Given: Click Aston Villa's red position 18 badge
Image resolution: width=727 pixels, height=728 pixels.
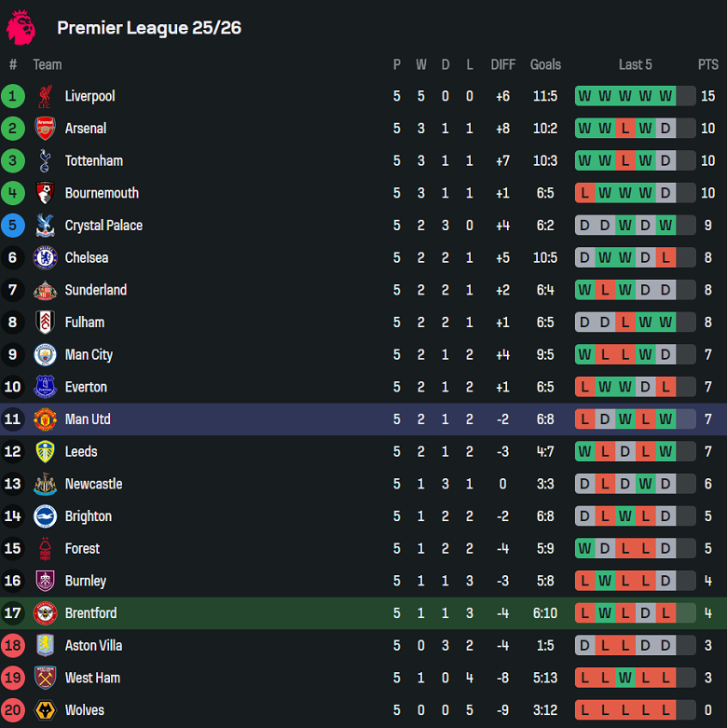Looking at the screenshot, I should coord(13,645).
